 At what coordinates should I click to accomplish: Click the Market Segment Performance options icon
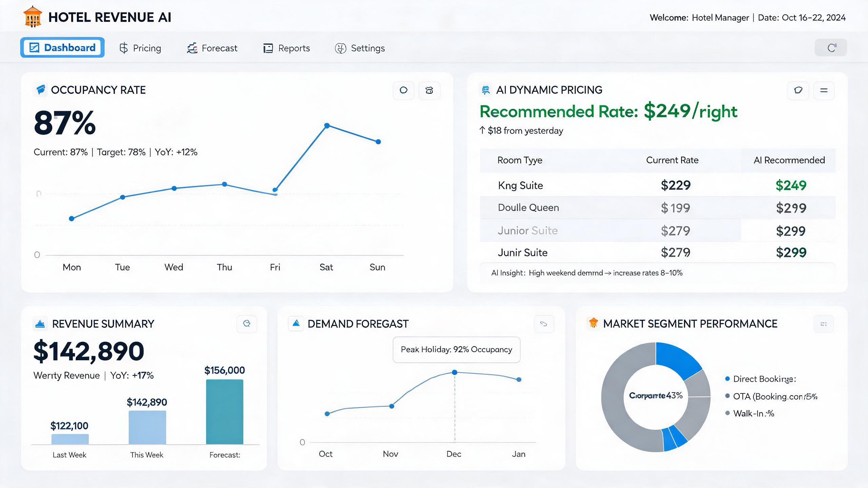824,324
